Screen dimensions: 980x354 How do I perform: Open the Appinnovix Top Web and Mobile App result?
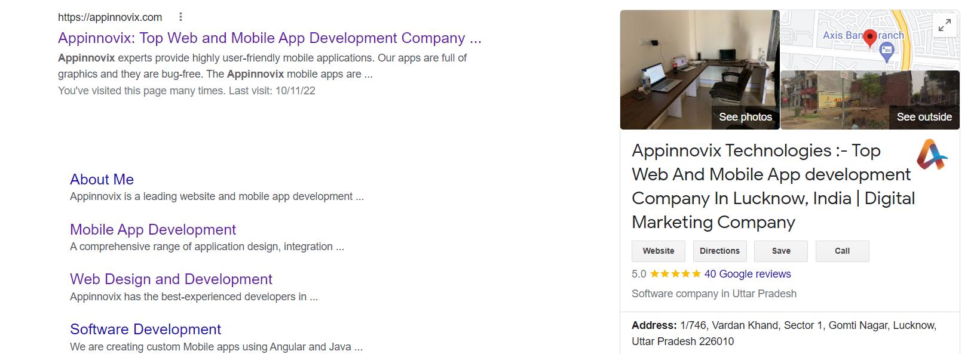[269, 38]
